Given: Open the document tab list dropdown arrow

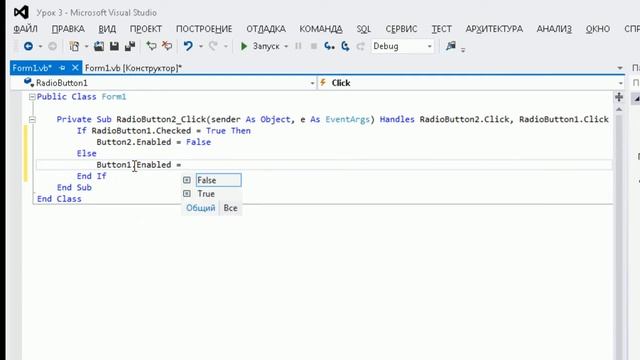Looking at the screenshot, I should [x=620, y=68].
